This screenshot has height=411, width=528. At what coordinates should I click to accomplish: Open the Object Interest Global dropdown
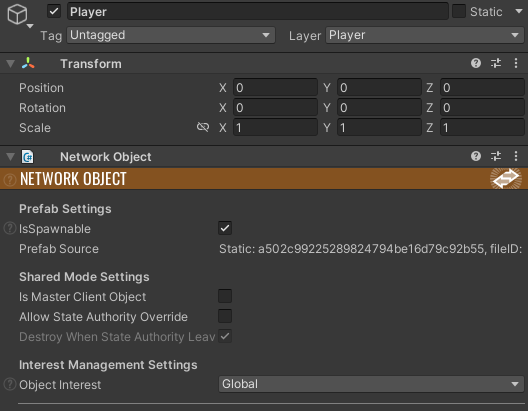coord(371,384)
